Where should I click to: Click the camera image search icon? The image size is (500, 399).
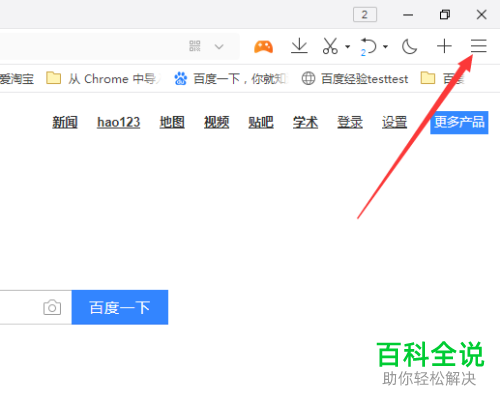pos(52,307)
